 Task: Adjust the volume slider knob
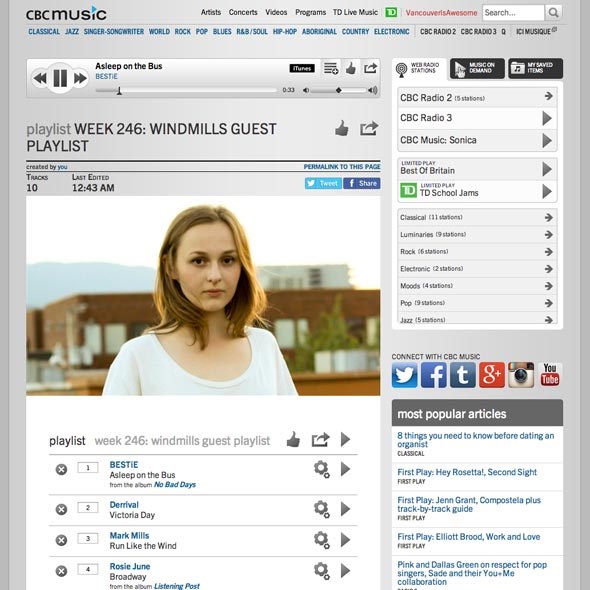339,90
